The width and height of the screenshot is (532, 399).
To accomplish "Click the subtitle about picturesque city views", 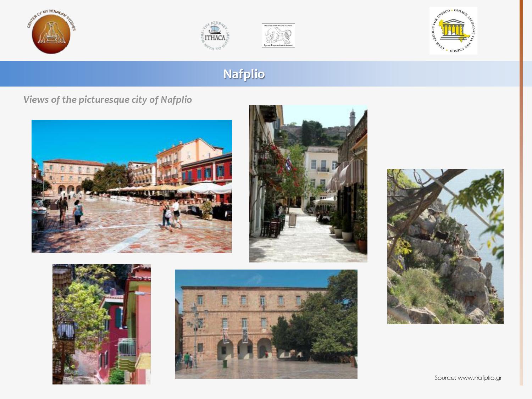I will pyautogui.click(x=107, y=100).
